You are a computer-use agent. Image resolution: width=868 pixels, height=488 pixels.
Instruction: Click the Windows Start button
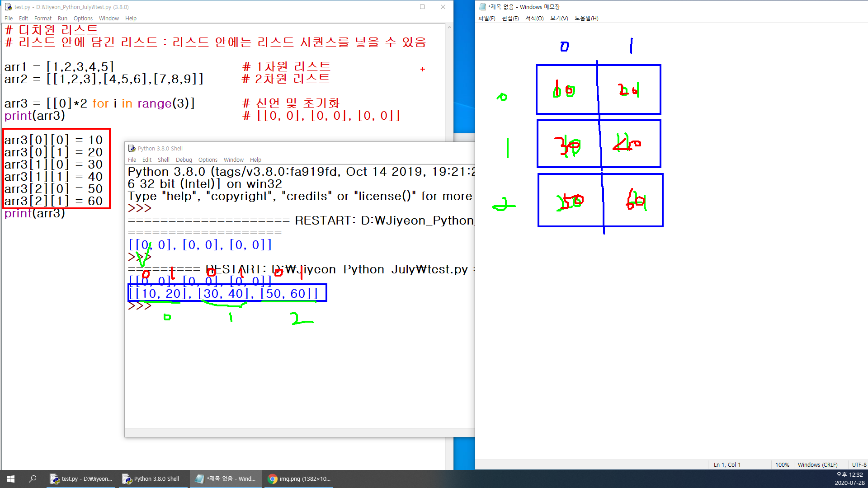click(x=11, y=479)
